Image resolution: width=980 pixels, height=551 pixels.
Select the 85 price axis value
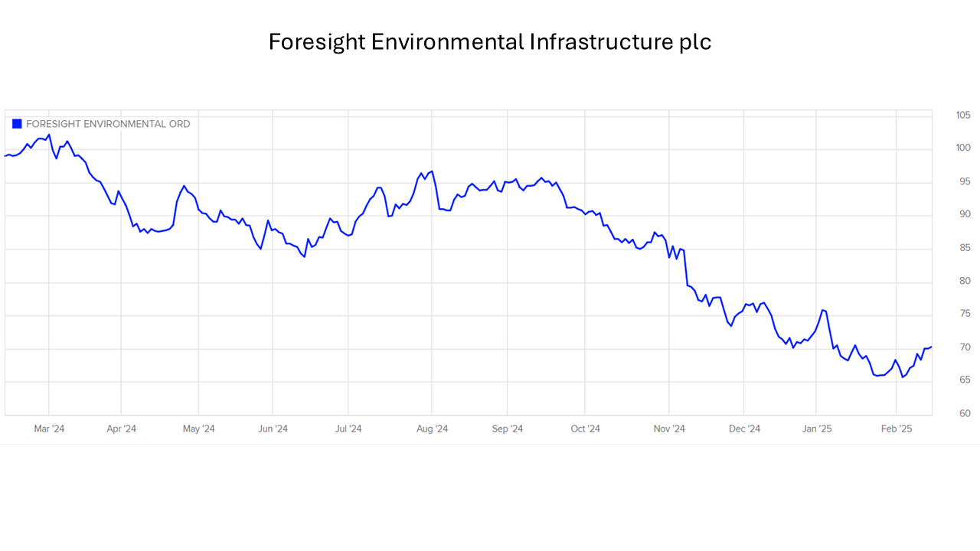(x=963, y=248)
